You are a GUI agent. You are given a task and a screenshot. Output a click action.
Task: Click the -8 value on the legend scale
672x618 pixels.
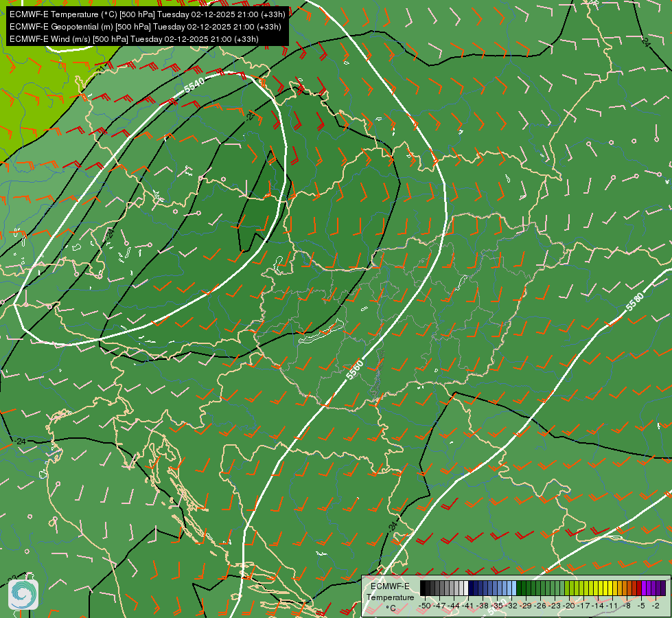pos(627,606)
